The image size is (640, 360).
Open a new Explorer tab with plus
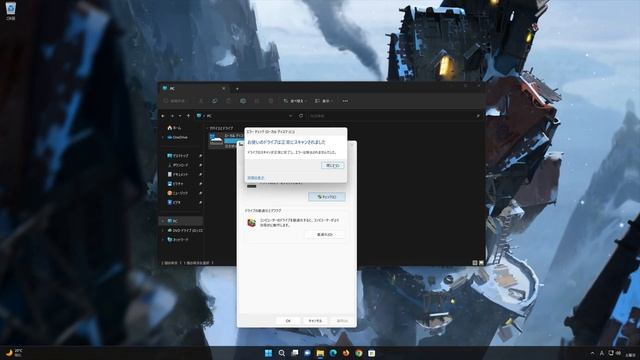point(237,89)
